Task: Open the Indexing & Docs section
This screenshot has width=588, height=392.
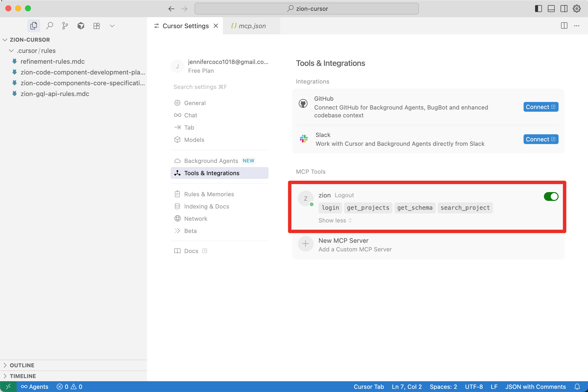Action: [x=220, y=206]
